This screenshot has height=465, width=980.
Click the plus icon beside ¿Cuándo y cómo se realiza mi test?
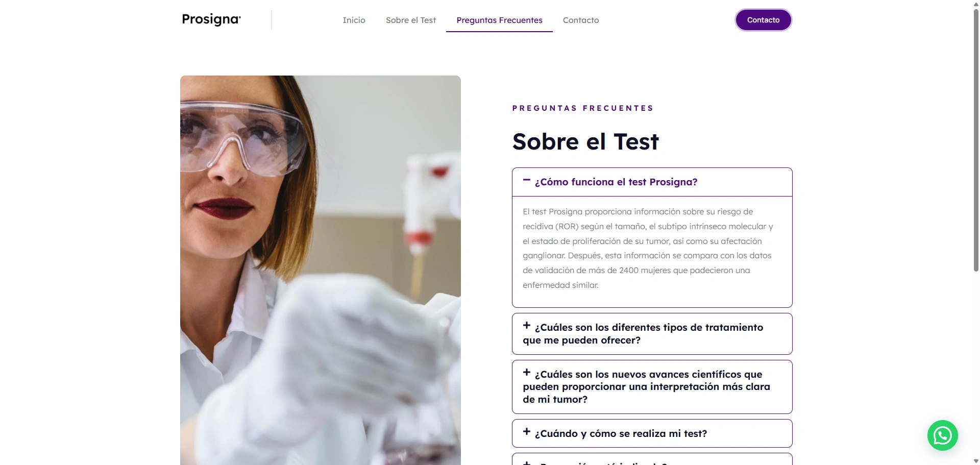point(527,432)
